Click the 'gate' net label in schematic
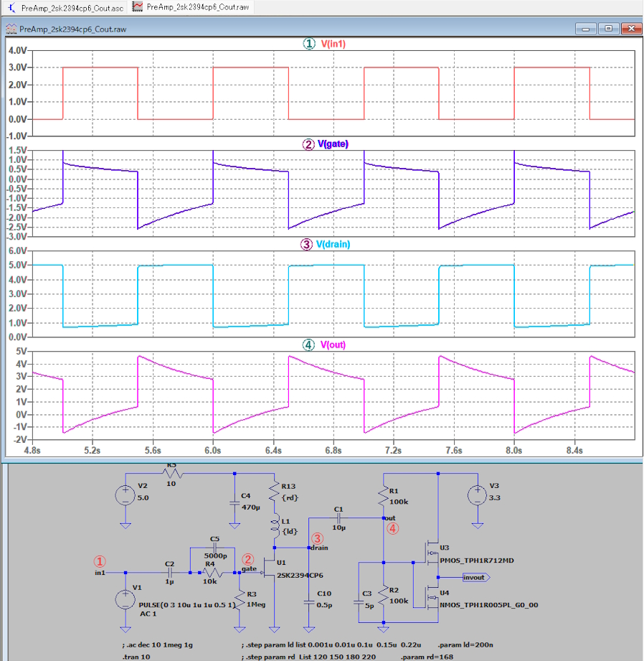The height and width of the screenshot is (661, 644). click(249, 568)
